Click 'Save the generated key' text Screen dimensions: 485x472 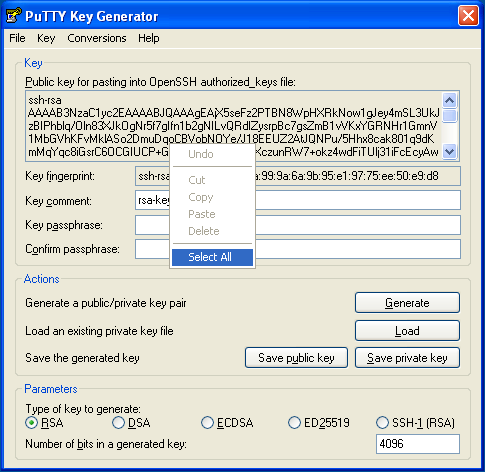tap(82, 358)
